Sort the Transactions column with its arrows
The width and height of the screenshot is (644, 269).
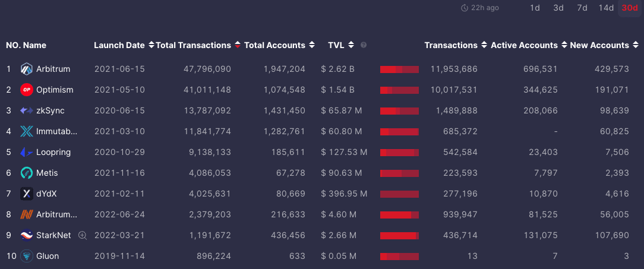tap(484, 45)
